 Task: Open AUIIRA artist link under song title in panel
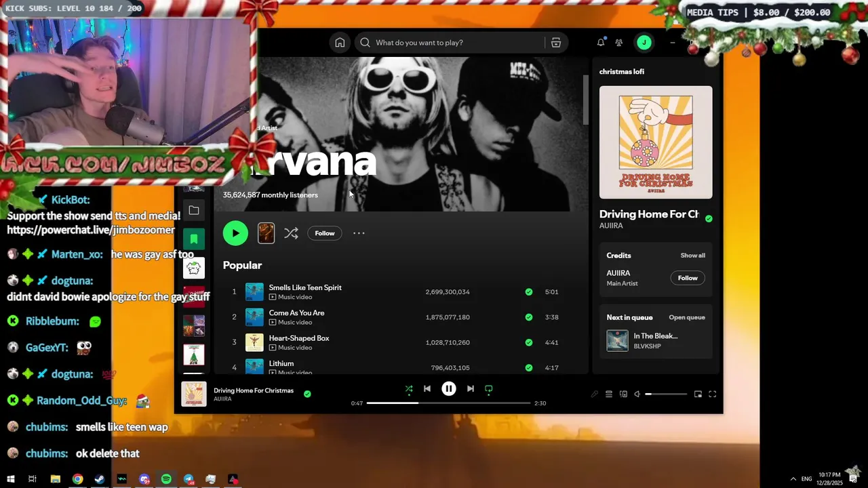click(x=611, y=226)
